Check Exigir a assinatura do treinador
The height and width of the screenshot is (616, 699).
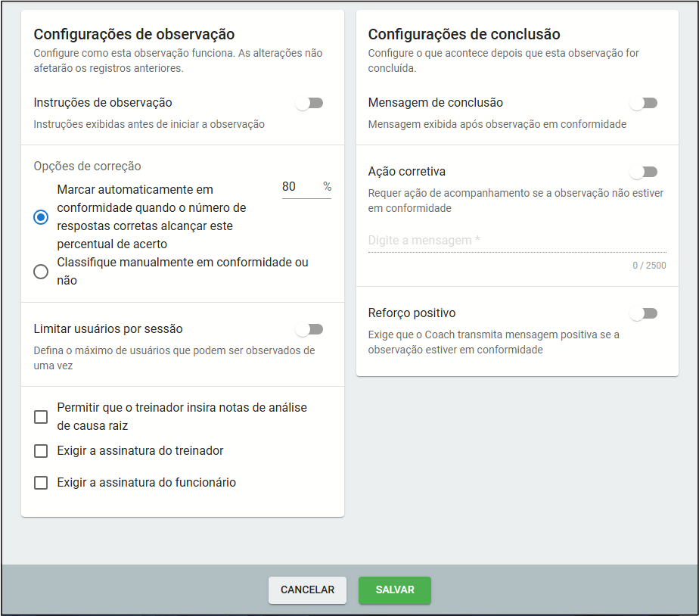41,451
